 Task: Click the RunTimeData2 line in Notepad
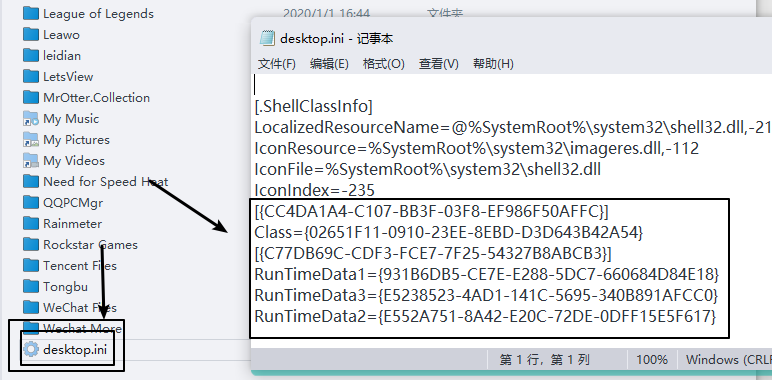tap(485, 316)
